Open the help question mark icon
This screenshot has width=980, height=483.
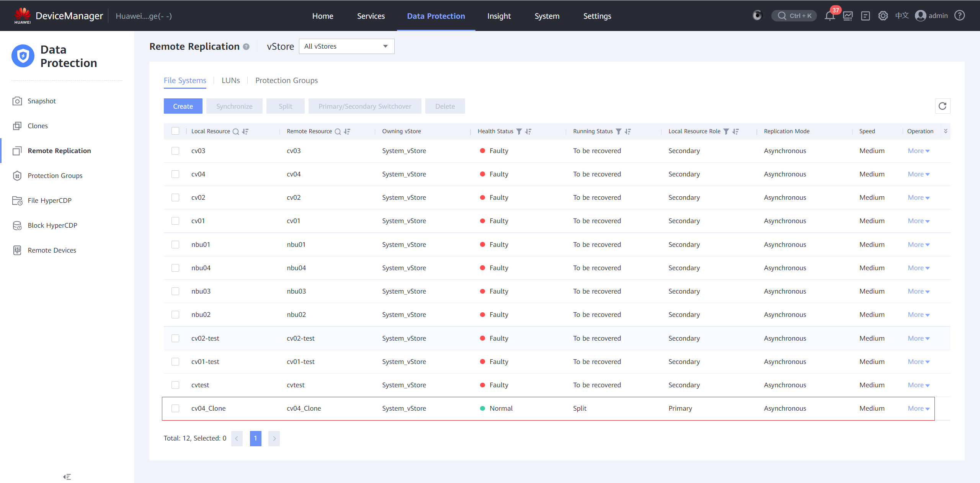tap(960, 16)
